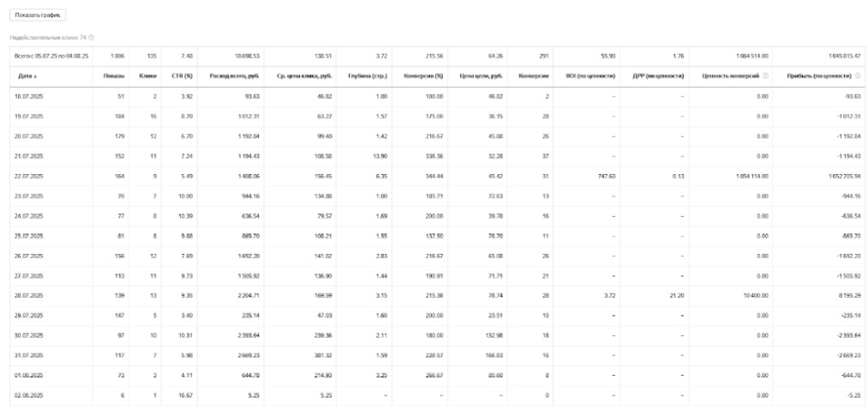Open help icon next to Ценность конверсий

pos(765,75)
